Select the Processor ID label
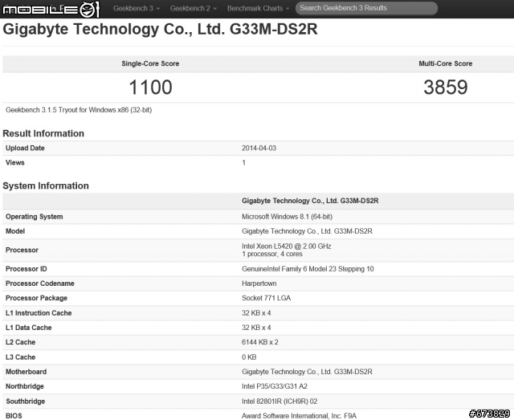 pyautogui.click(x=26, y=269)
